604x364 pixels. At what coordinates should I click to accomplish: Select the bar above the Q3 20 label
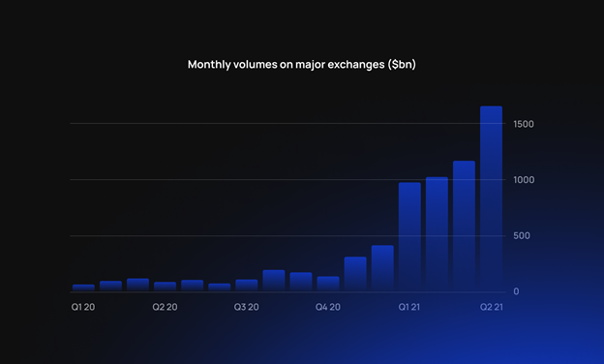(x=247, y=286)
